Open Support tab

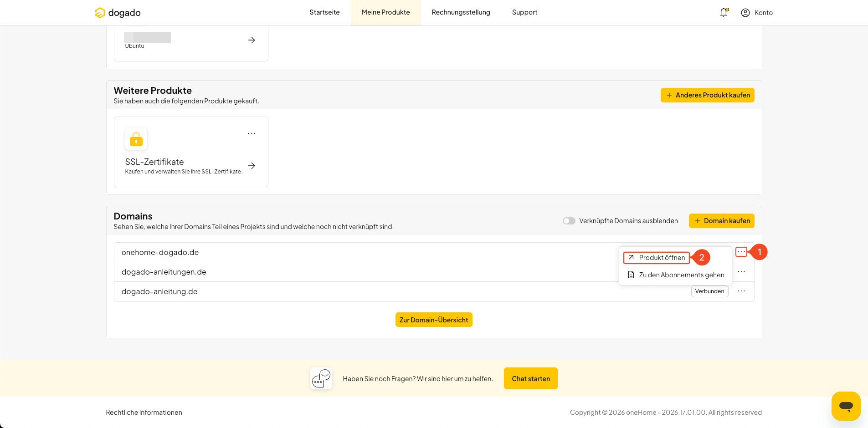[x=525, y=12]
